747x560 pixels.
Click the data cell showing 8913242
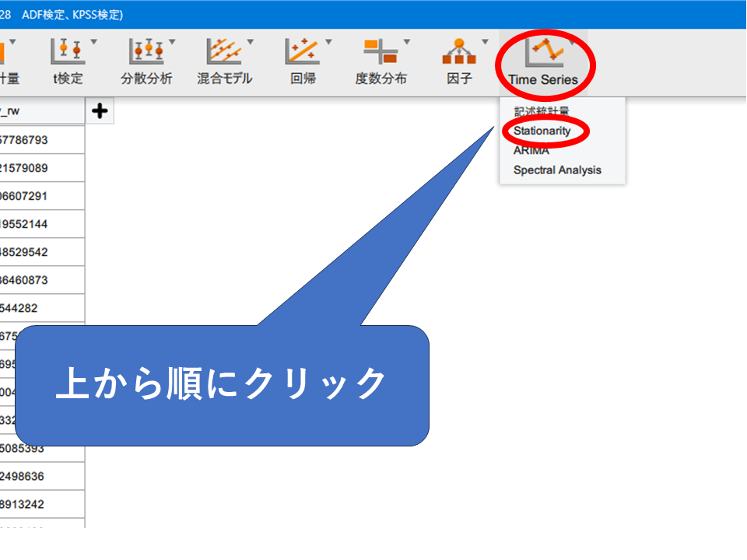coord(39,504)
